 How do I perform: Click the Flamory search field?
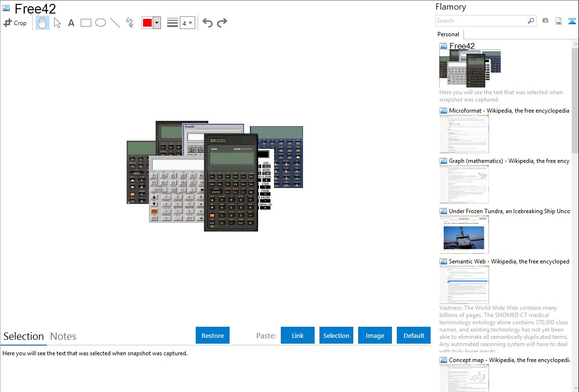tap(481, 21)
